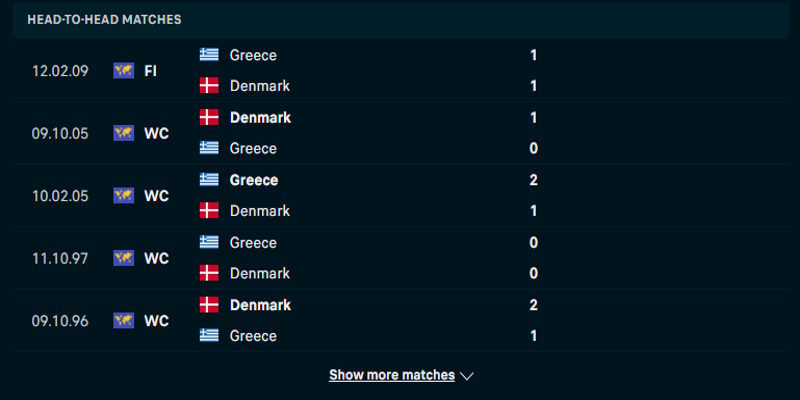Select the bold Greece team name in the 10.02.05 match
Viewport: 800px width, 400px height.
[x=254, y=180]
